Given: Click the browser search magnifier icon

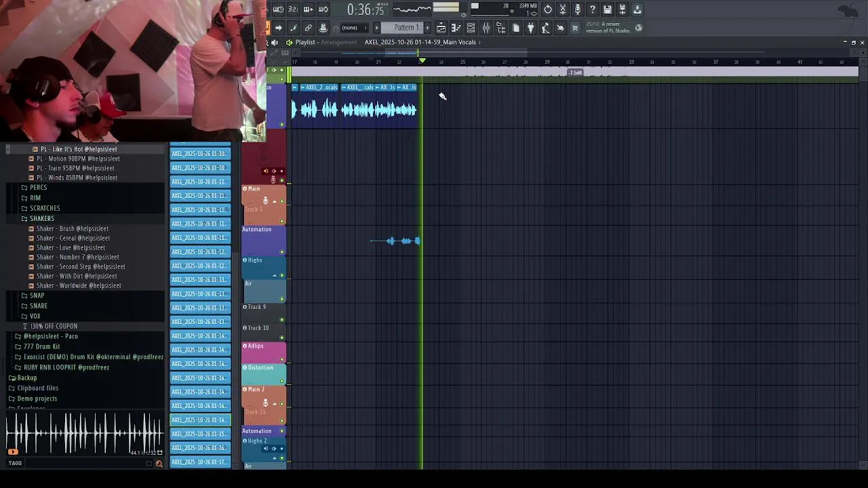Looking at the screenshot, I should (159, 464).
